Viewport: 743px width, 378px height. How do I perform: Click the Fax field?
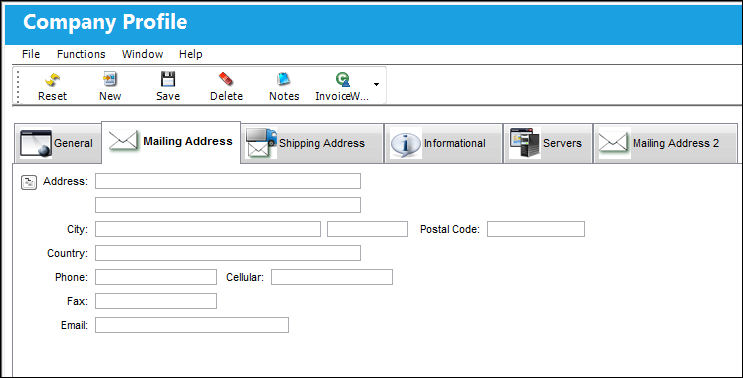156,301
